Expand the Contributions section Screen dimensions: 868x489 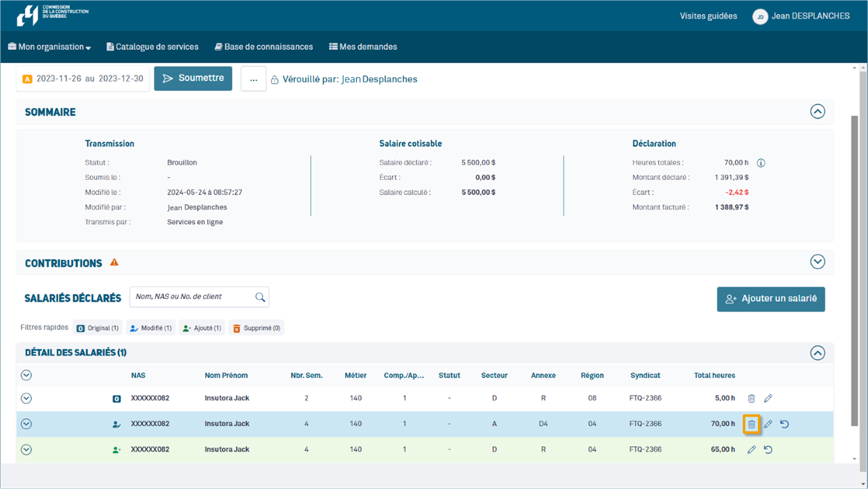point(817,262)
